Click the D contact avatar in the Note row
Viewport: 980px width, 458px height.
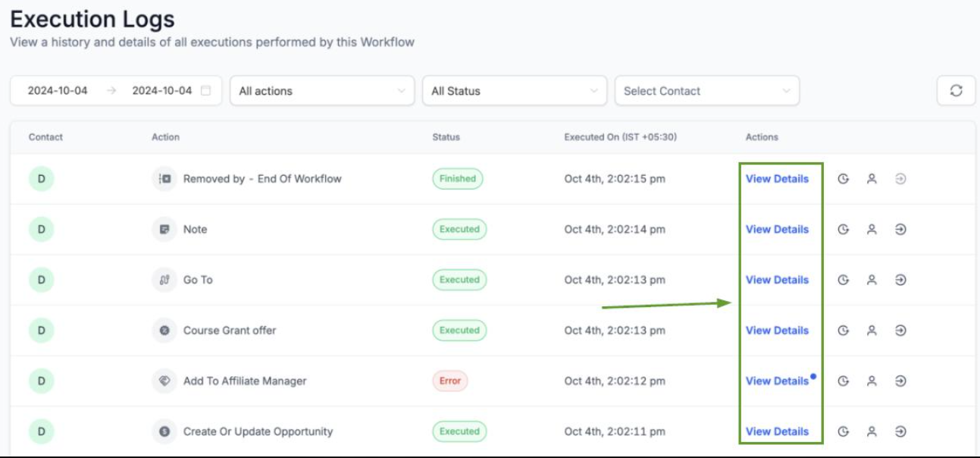click(42, 229)
